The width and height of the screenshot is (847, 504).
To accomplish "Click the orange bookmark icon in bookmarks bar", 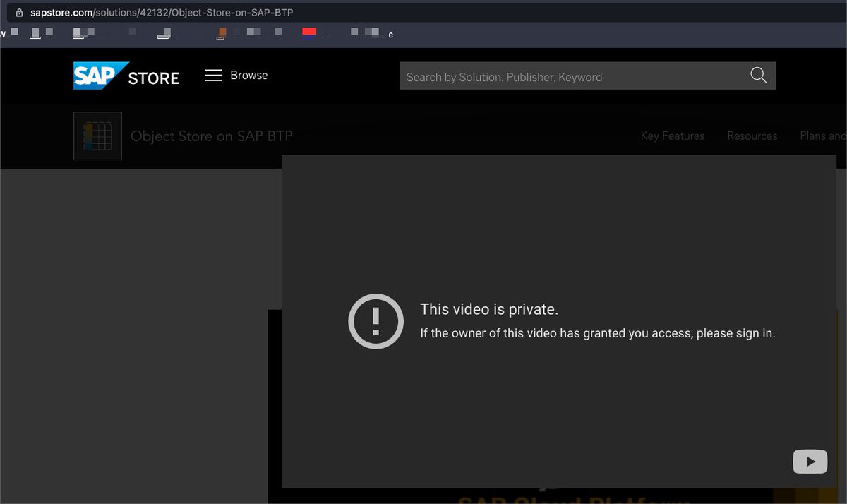I will pyautogui.click(x=222, y=32).
